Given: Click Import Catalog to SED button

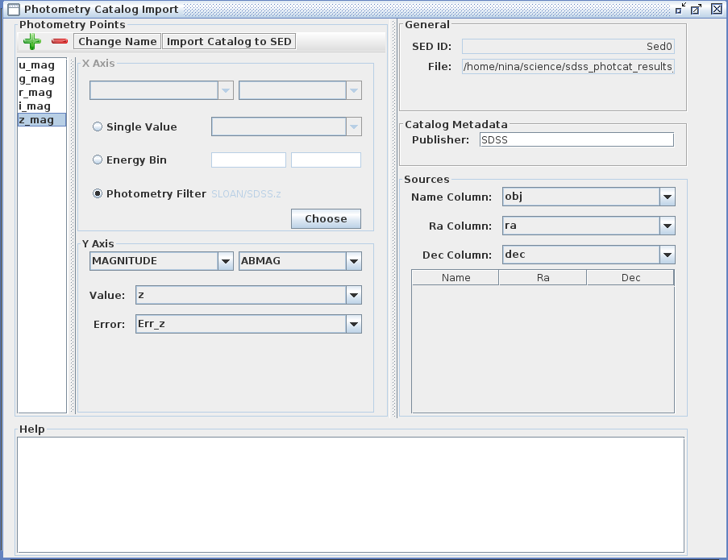Looking at the screenshot, I should click(x=229, y=41).
